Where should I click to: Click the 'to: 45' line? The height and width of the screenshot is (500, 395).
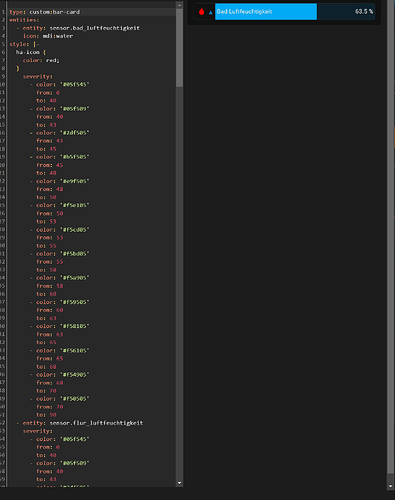46,149
